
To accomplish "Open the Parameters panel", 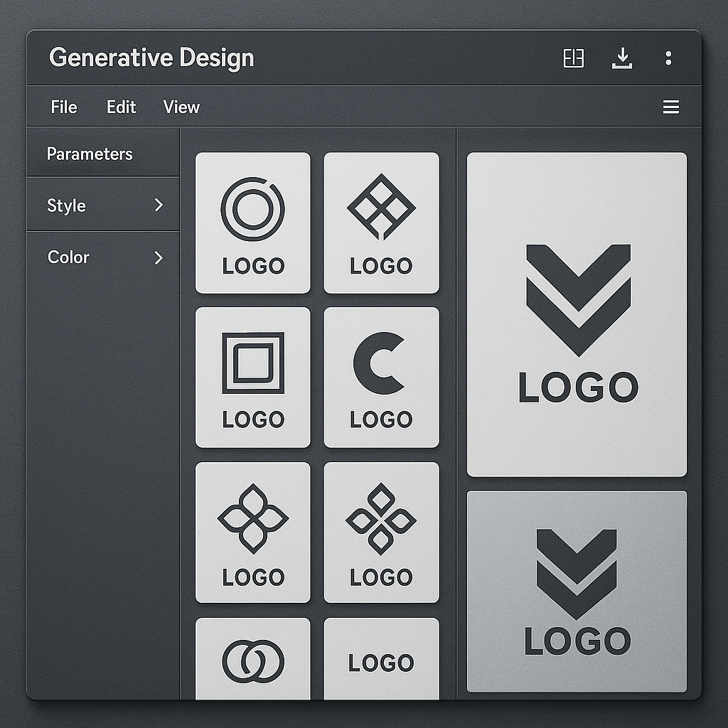I will click(x=89, y=154).
